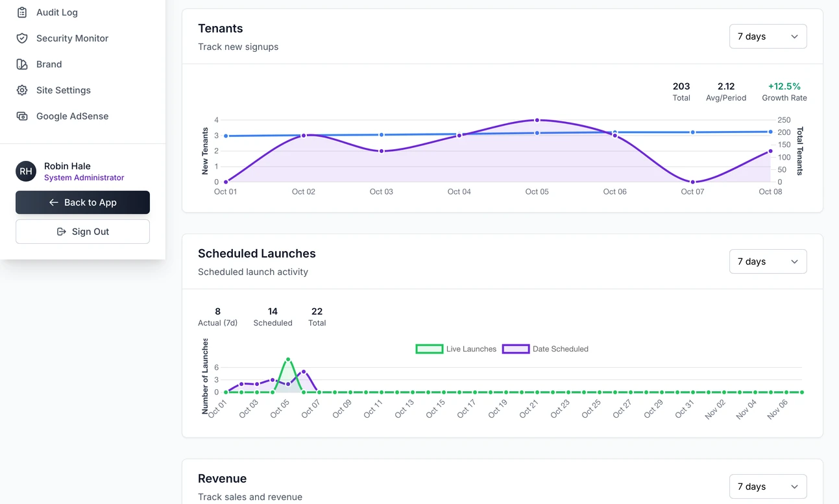
Task: Toggle Live Launches legend swatch
Action: pyautogui.click(x=430, y=349)
